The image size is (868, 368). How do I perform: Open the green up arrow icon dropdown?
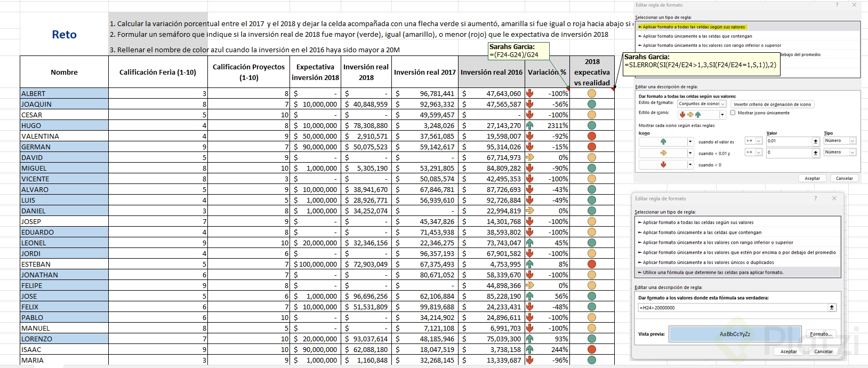(690, 142)
